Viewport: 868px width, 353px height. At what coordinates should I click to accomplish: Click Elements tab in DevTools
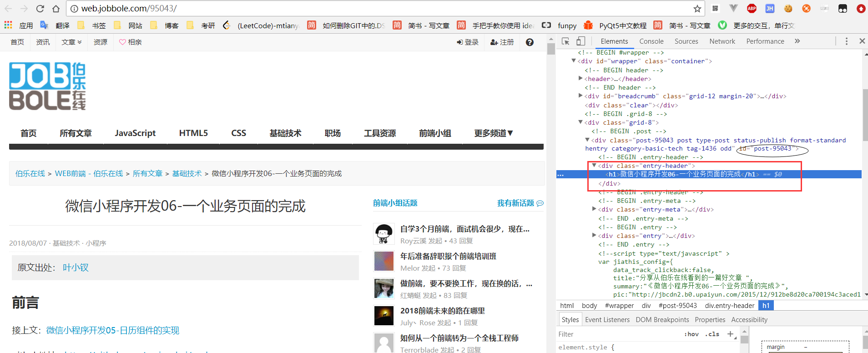614,41
